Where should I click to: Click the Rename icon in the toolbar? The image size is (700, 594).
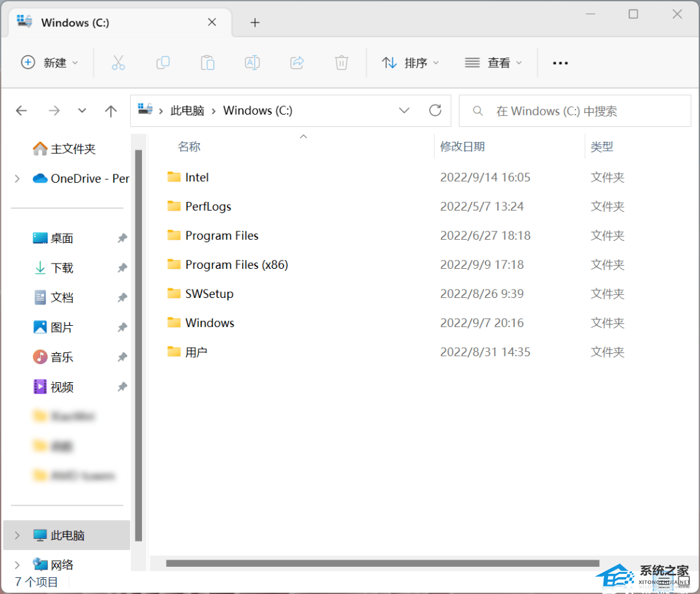pyautogui.click(x=252, y=62)
